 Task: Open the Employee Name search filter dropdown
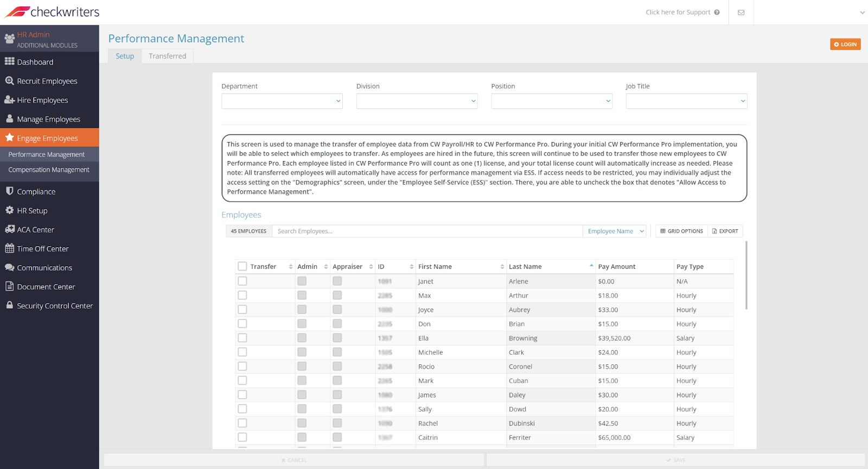tap(615, 231)
